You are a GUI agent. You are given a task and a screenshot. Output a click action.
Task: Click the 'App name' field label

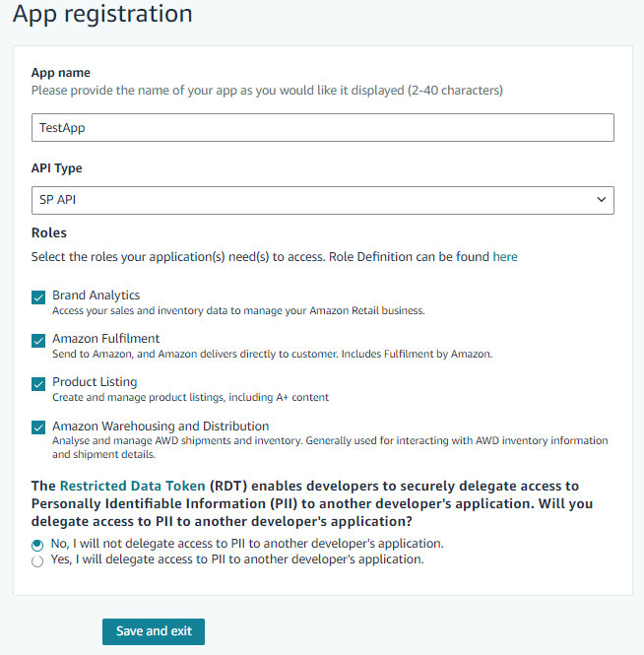point(61,73)
